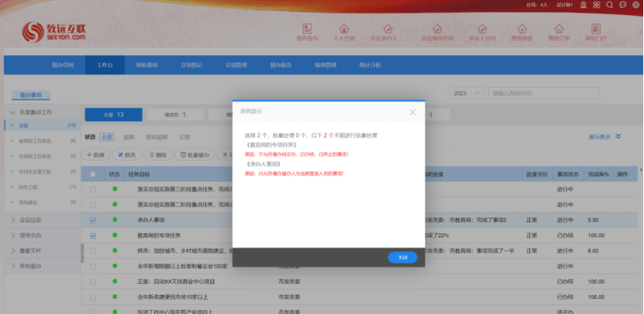Click the collapse arrow at the table's right edge

pos(641,170)
